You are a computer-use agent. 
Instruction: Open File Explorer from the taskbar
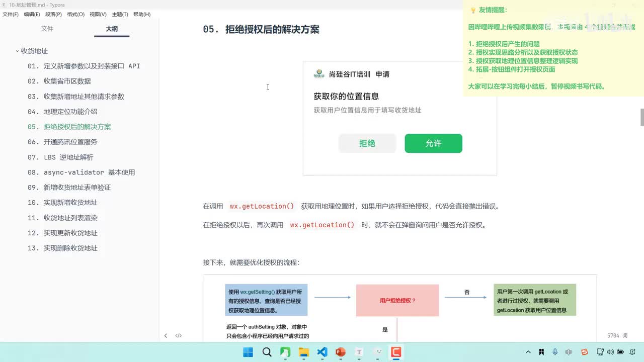pyautogui.click(x=303, y=352)
